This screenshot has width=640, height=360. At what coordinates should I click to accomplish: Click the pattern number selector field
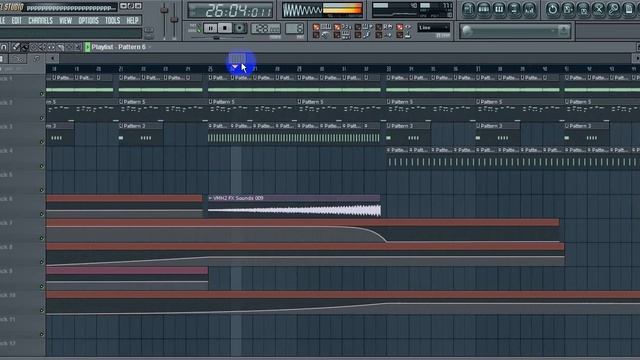[294, 28]
